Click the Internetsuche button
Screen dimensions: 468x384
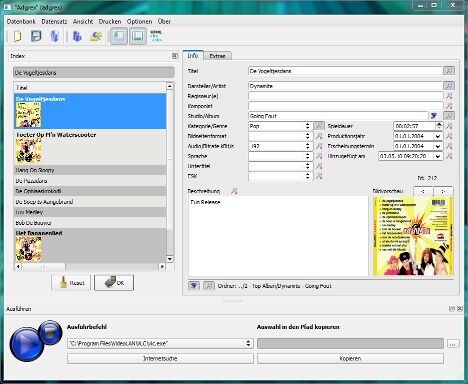tap(160, 358)
